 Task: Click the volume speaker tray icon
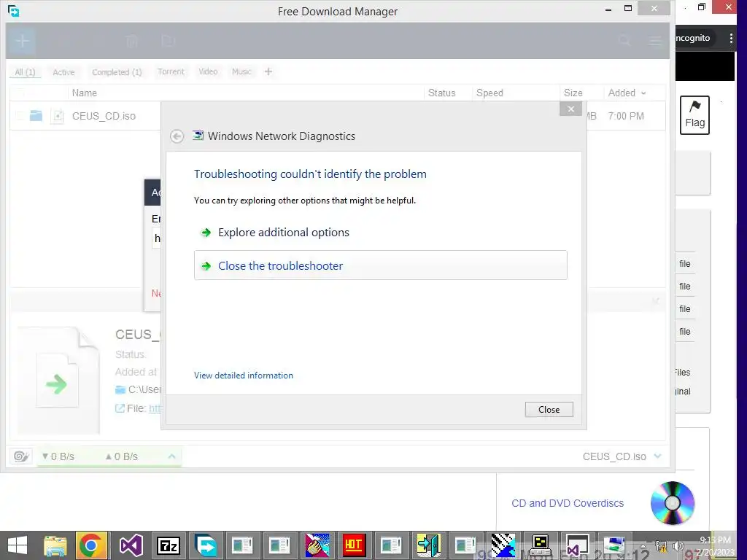click(678, 545)
